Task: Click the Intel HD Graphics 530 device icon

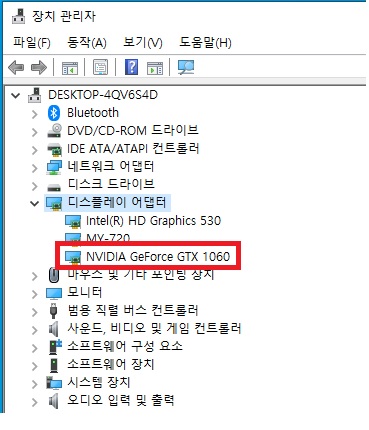Action: click(73, 221)
